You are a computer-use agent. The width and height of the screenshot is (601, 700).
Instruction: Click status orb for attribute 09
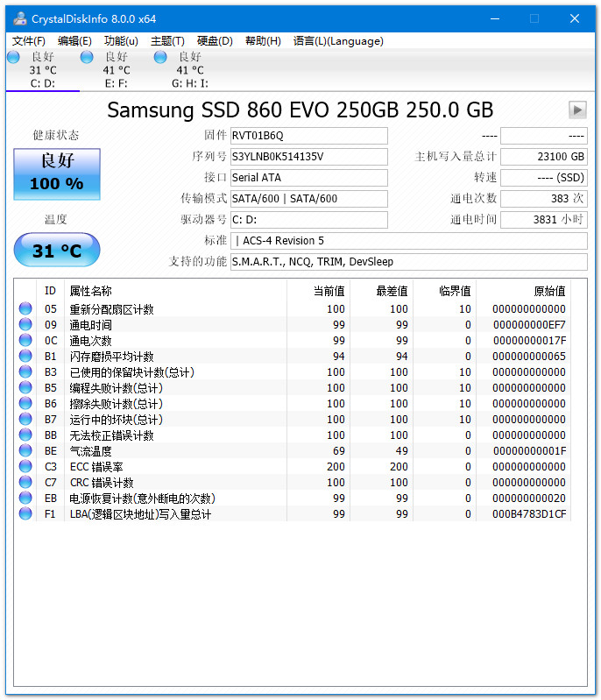pyautogui.click(x=25, y=324)
